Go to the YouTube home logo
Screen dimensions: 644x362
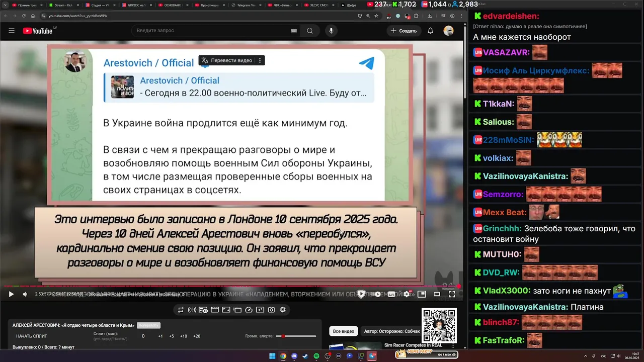click(38, 31)
